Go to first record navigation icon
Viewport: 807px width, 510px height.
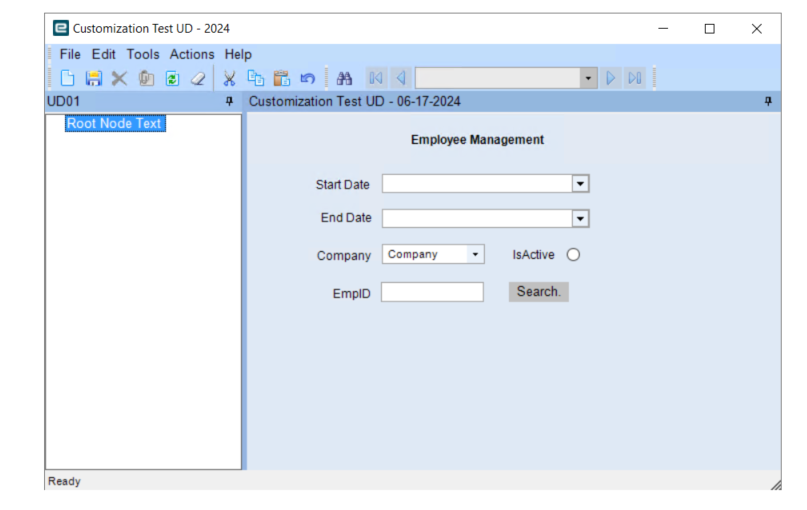pos(376,78)
